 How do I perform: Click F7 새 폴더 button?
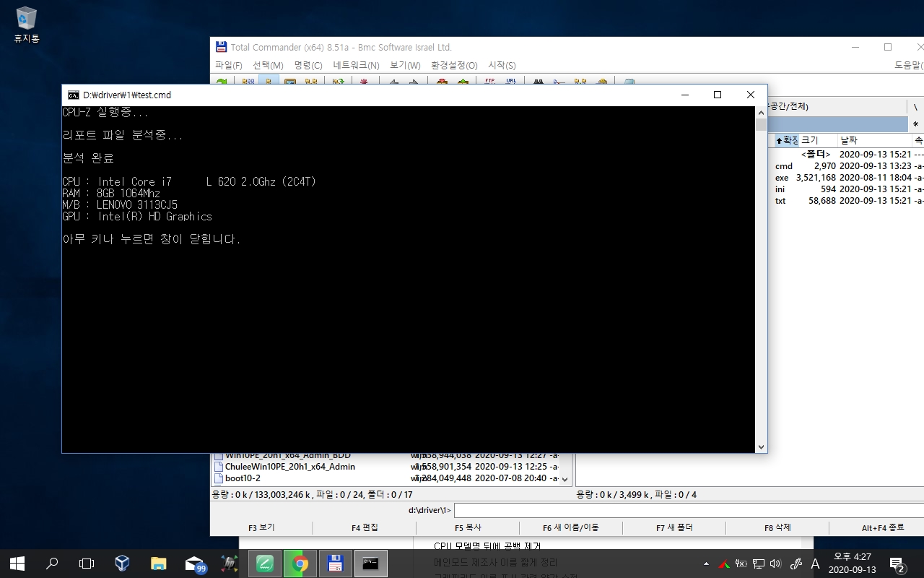674,528
